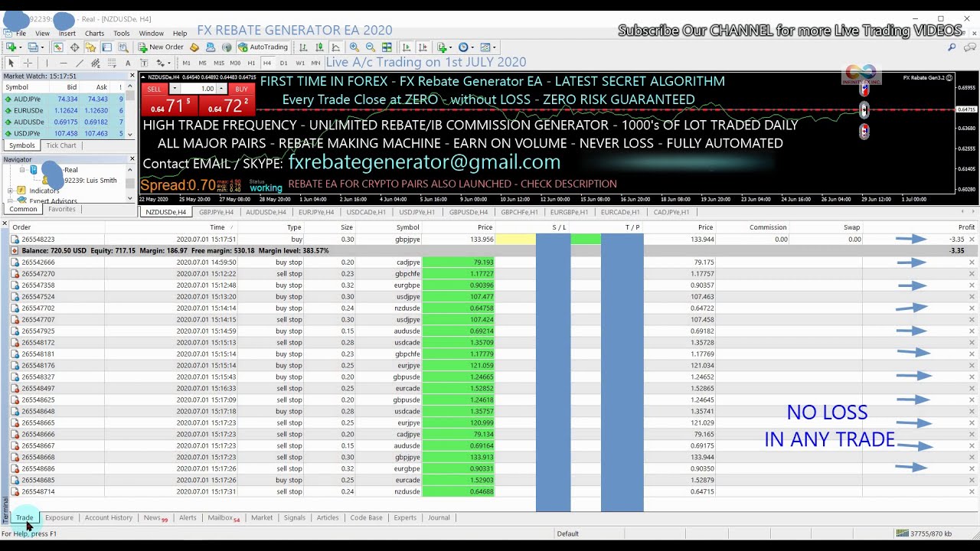The height and width of the screenshot is (551, 980).
Task: Expand the Indicators tree node
Action: click(x=10, y=191)
